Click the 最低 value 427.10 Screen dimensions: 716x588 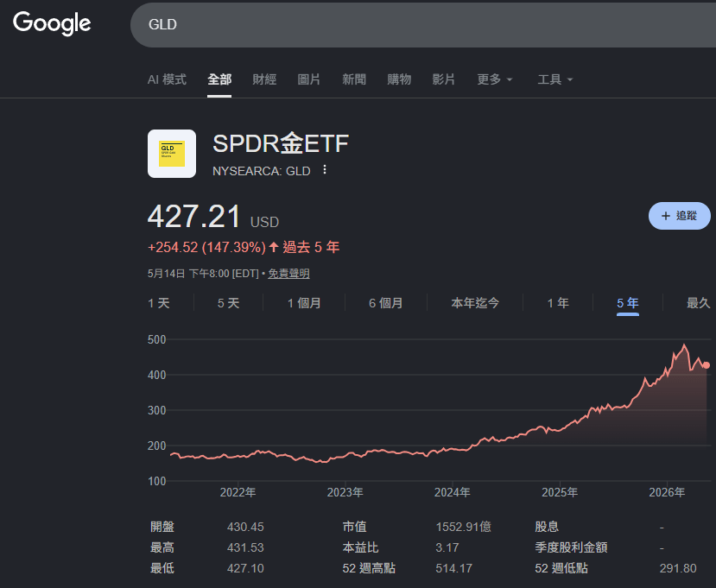tap(245, 568)
